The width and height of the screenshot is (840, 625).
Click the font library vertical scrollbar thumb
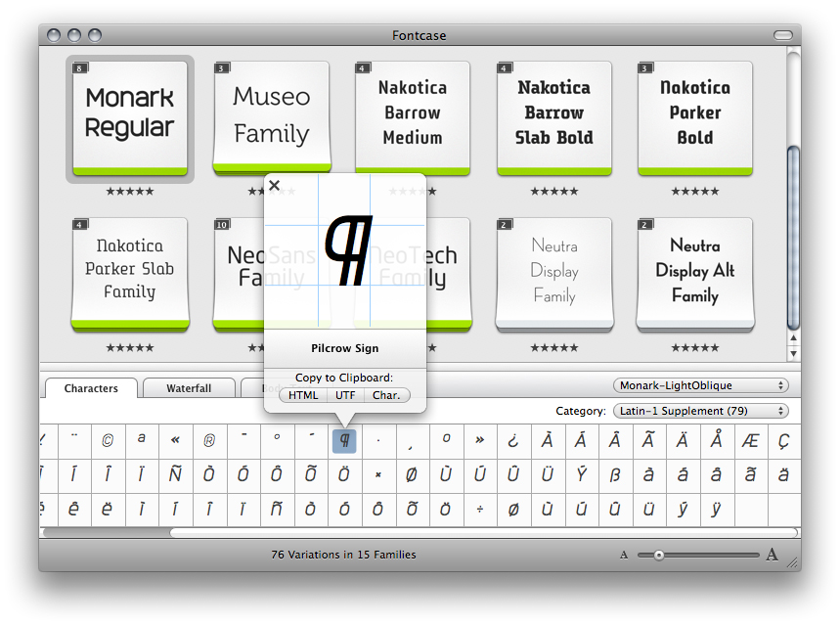793,237
